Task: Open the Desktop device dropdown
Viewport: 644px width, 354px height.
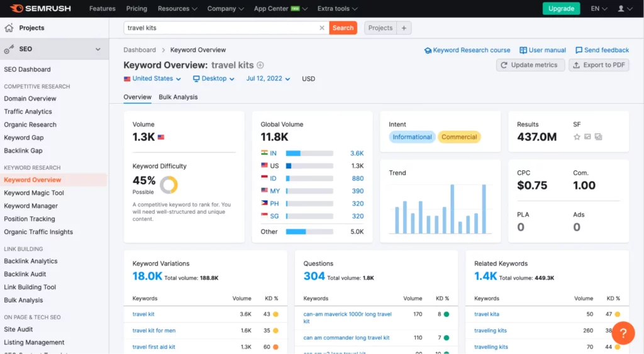Action: point(214,79)
